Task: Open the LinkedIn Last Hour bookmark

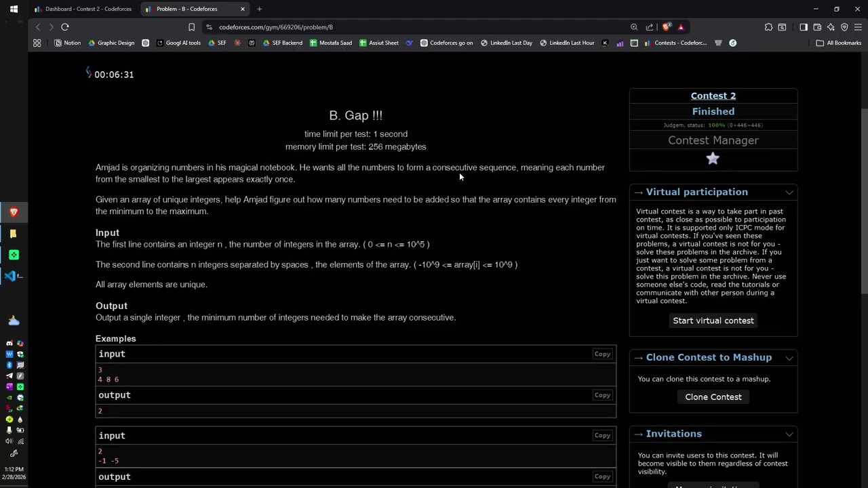Action: (567, 43)
